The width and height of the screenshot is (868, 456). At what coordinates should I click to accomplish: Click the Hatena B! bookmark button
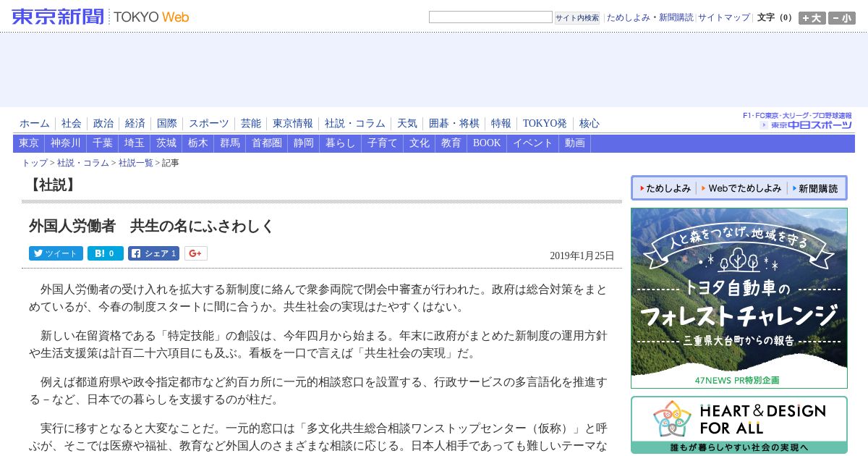[x=106, y=253]
